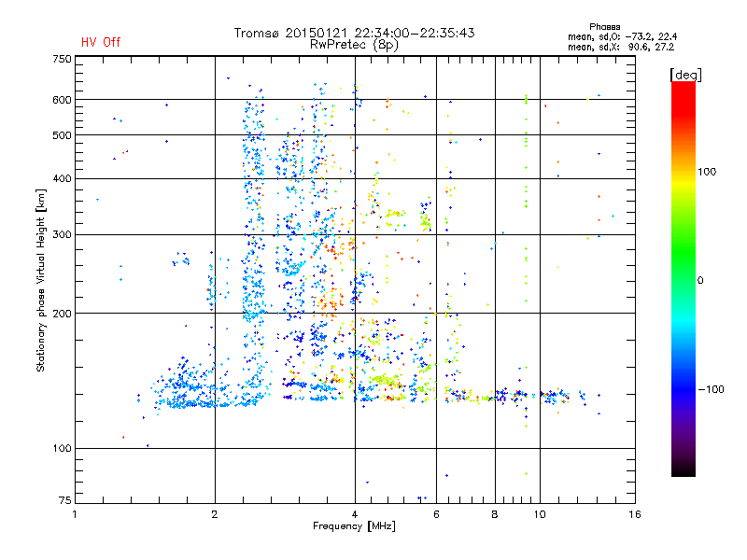Click the x-axis '10' tick label

(540, 514)
